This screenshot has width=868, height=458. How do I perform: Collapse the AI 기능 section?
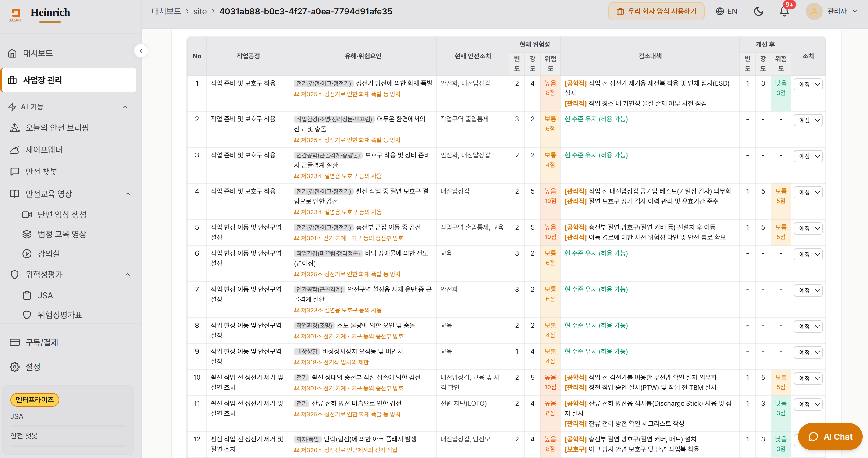click(x=125, y=107)
